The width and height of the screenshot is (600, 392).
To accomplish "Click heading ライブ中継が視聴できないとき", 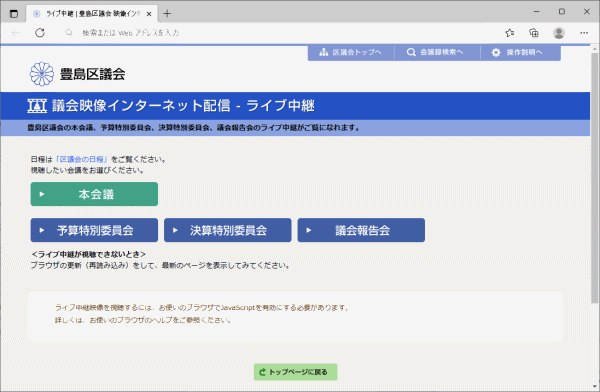I will (89, 254).
